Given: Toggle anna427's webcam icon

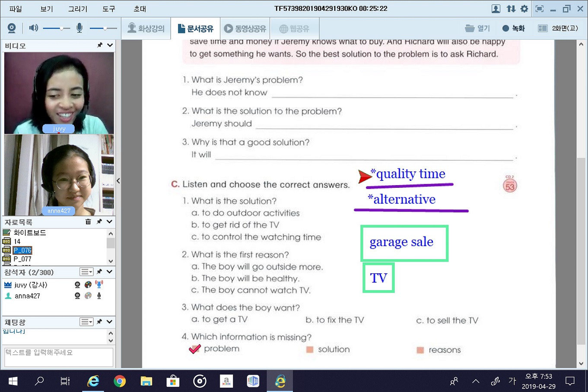Looking at the screenshot, I should [x=77, y=296].
